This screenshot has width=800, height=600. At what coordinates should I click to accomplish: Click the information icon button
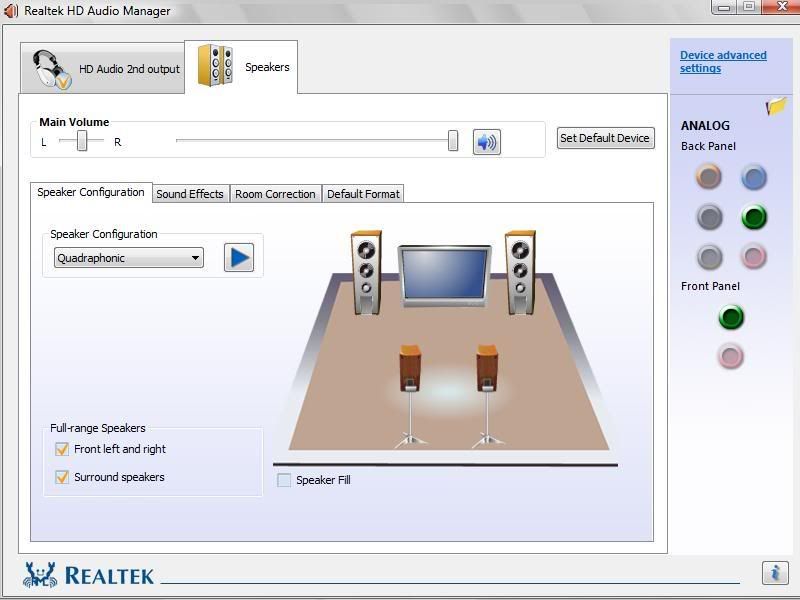(x=775, y=572)
